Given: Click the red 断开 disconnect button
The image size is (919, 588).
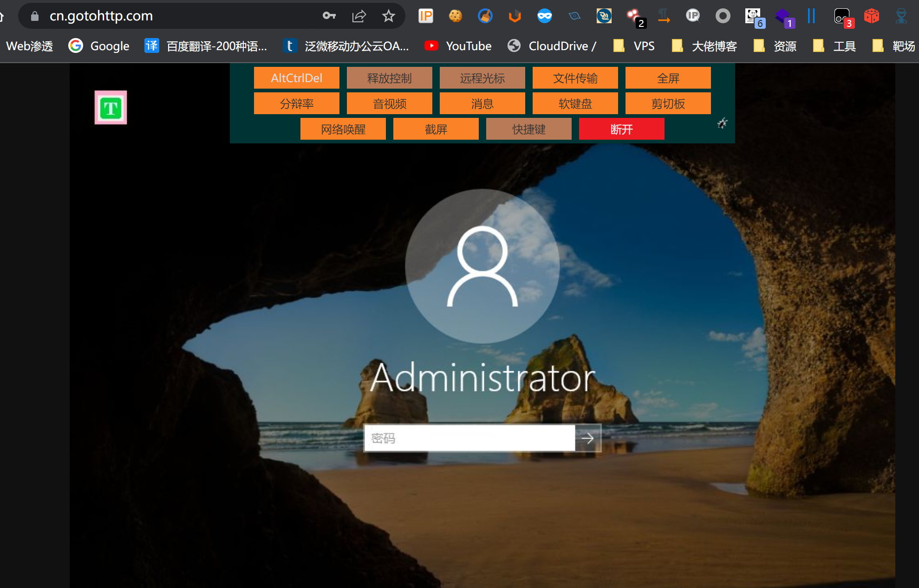Looking at the screenshot, I should point(621,129).
